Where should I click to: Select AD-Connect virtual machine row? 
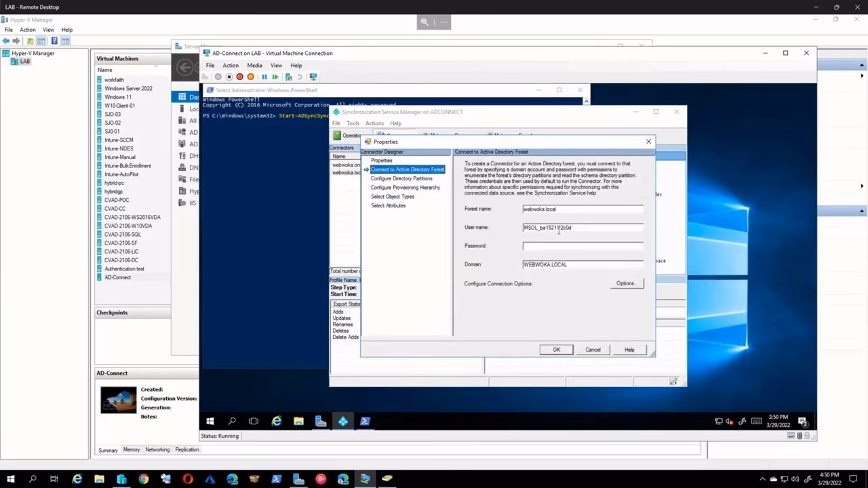coord(117,277)
